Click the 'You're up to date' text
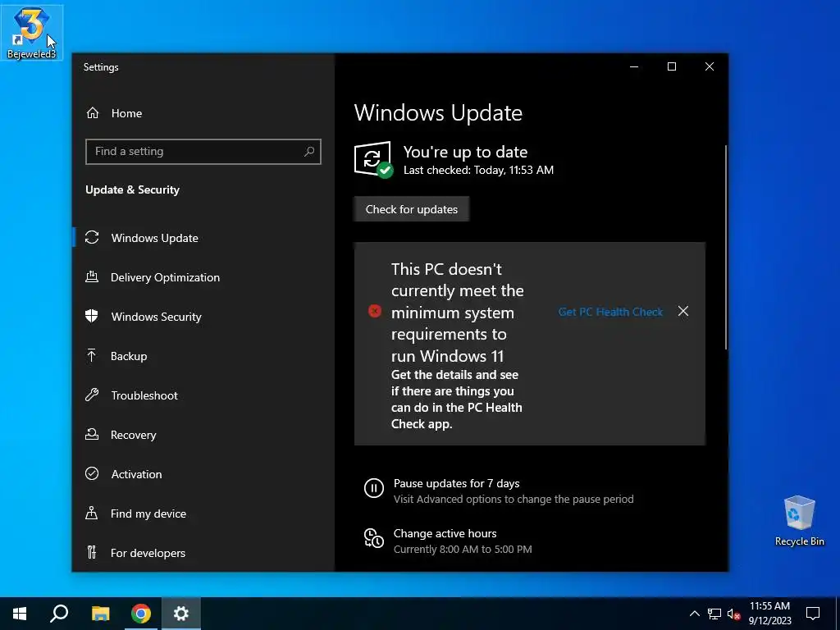Image resolution: width=840 pixels, height=630 pixels. point(465,152)
